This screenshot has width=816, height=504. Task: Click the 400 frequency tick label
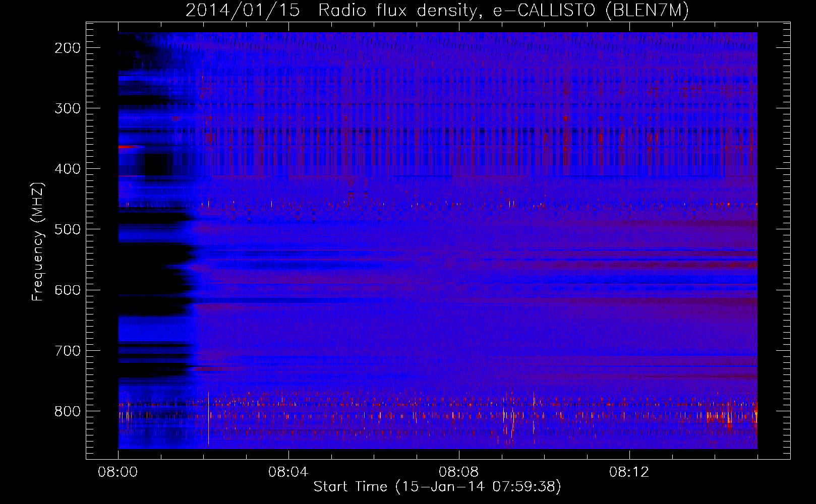[68, 169]
